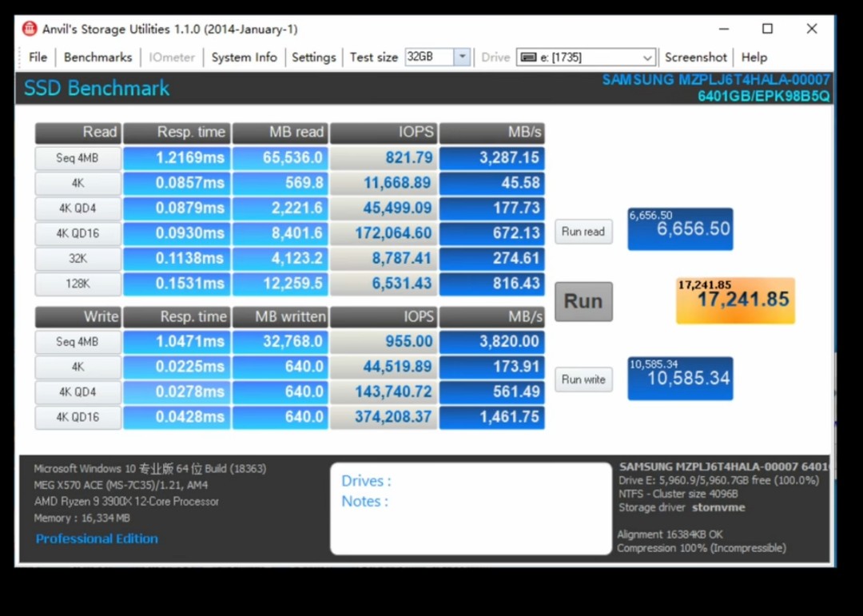Click the drive icon in Drive selector

pos(527,58)
